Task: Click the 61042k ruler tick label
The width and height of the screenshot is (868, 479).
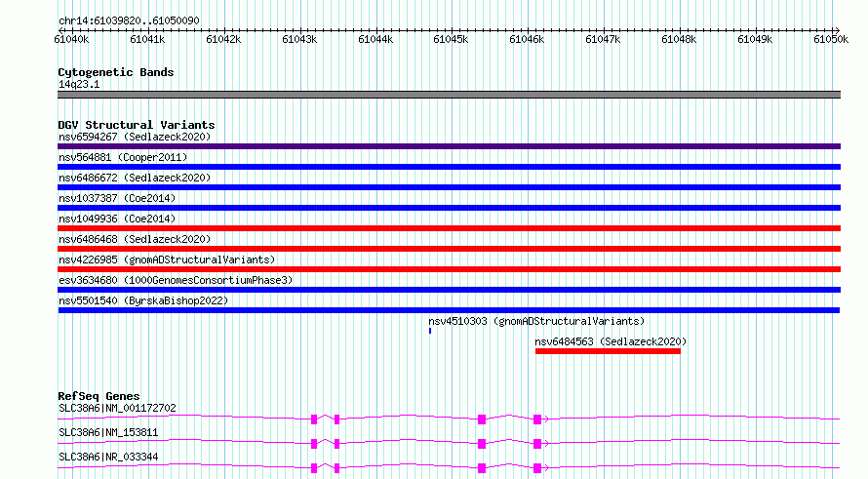Action: tap(223, 39)
